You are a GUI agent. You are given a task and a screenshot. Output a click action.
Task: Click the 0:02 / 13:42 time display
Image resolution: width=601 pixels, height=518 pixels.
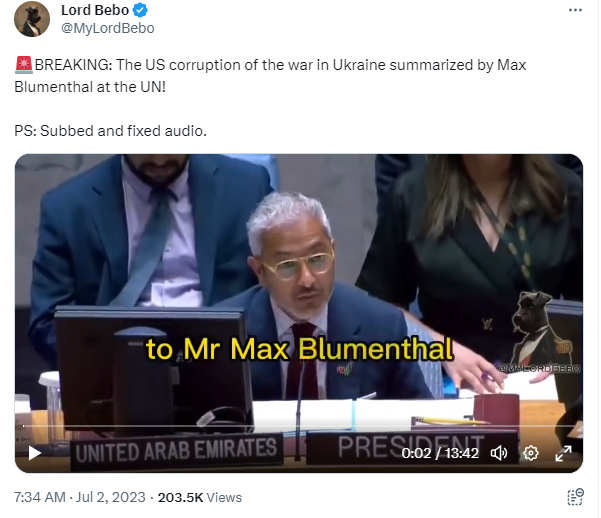[440, 453]
